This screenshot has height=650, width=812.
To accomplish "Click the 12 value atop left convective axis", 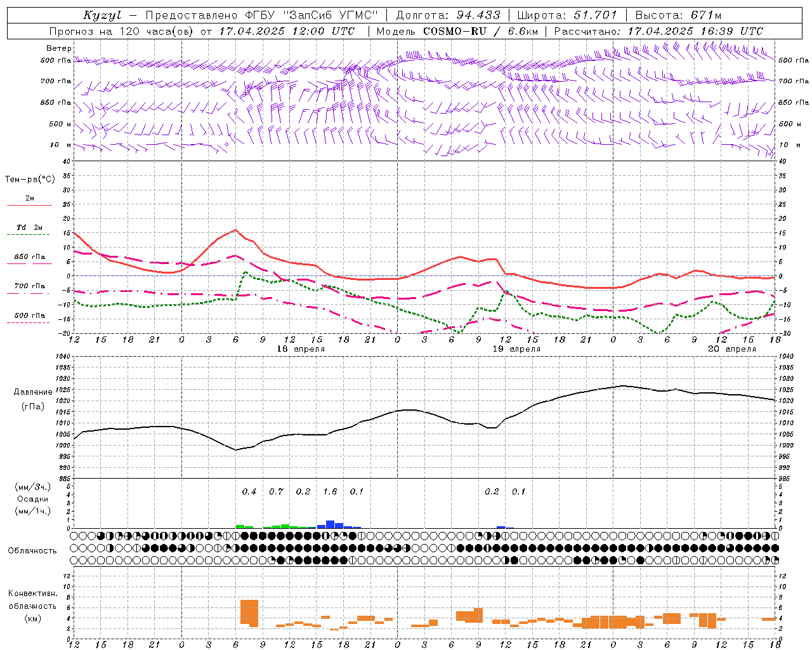I will pyautogui.click(x=66, y=576).
